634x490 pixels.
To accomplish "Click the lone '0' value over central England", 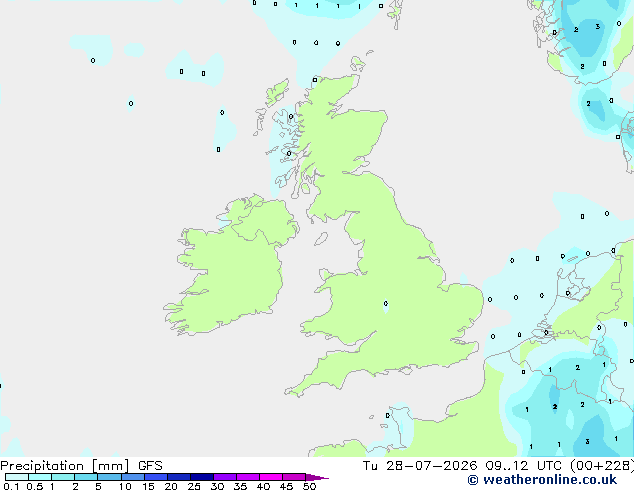I will pyautogui.click(x=386, y=303).
